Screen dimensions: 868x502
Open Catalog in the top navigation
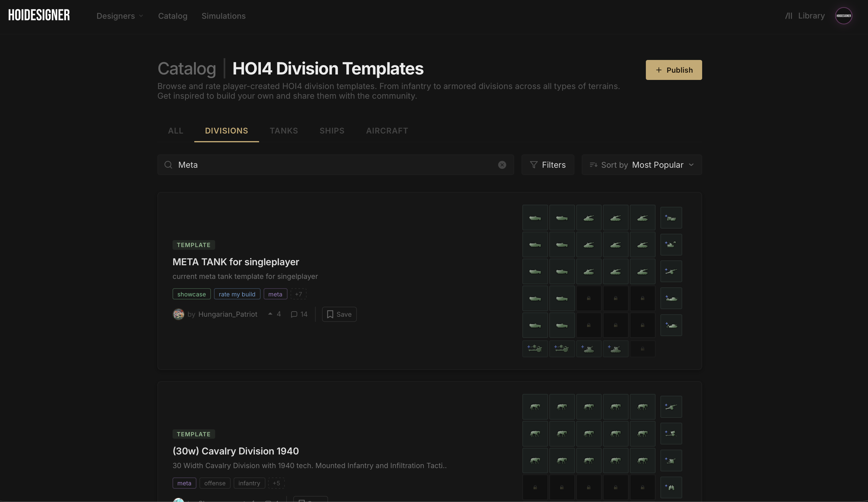(173, 16)
